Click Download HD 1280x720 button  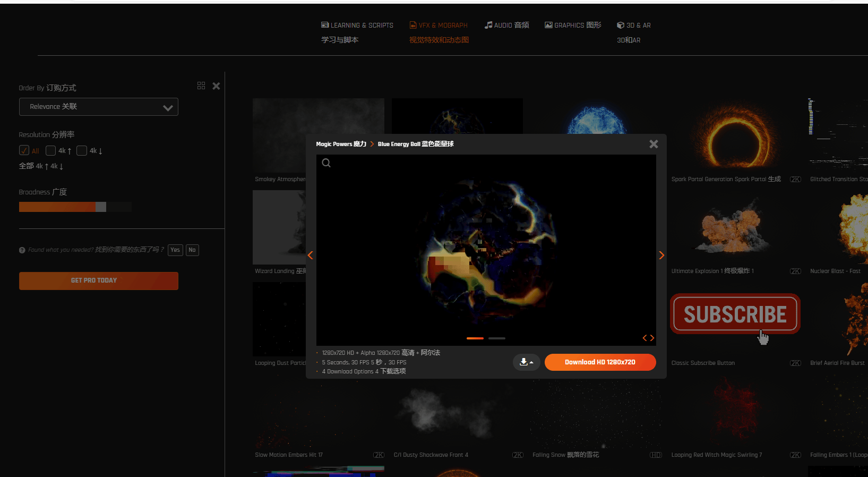[x=600, y=362]
